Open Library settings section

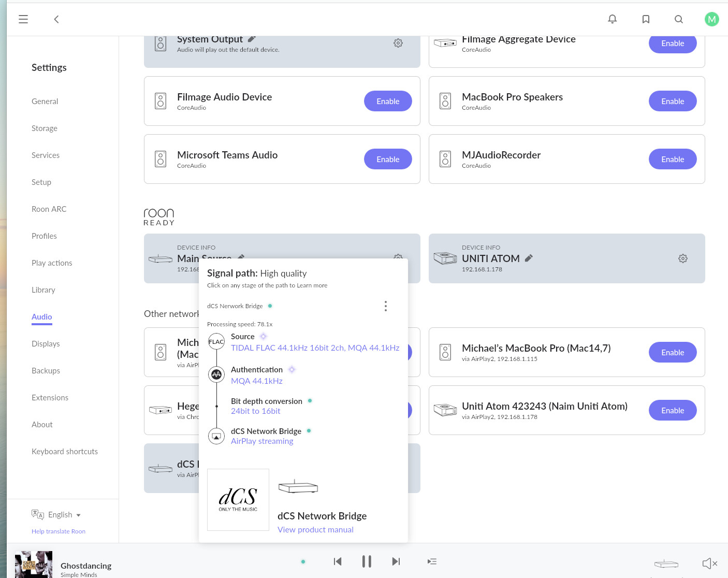tap(43, 290)
